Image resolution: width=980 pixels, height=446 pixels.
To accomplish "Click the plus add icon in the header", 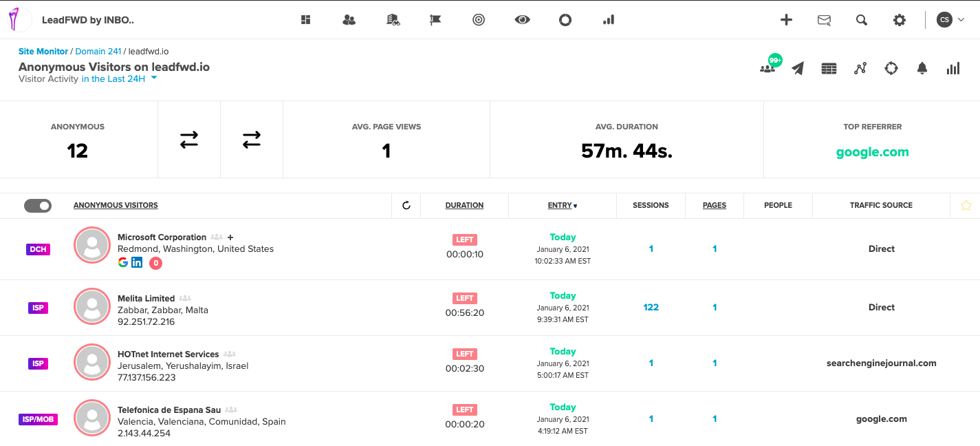I will [x=786, y=20].
